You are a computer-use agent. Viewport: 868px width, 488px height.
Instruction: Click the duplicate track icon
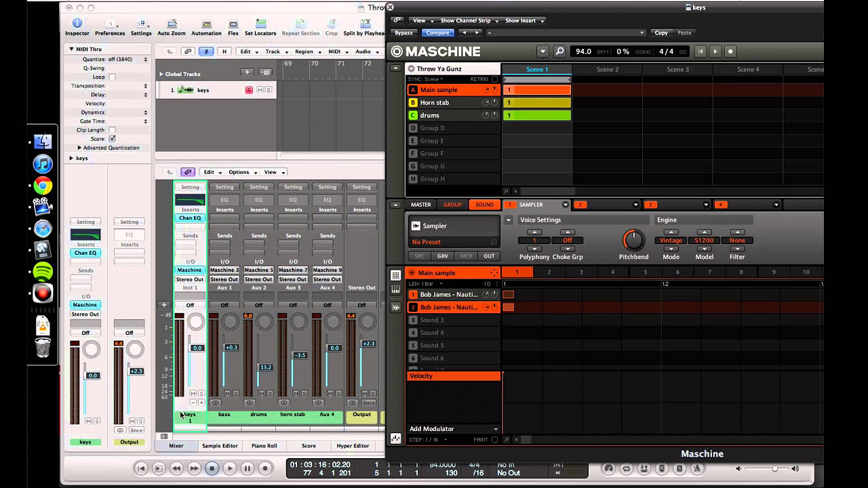coord(265,73)
